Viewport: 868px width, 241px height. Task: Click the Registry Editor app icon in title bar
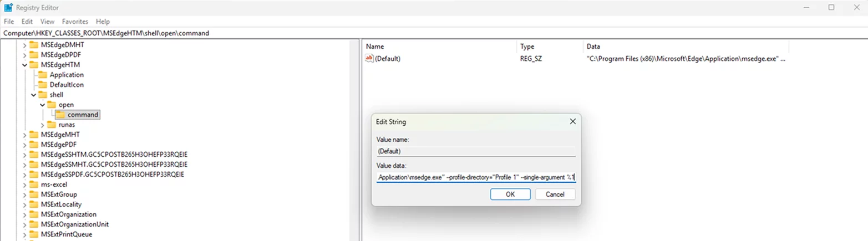pos(8,8)
